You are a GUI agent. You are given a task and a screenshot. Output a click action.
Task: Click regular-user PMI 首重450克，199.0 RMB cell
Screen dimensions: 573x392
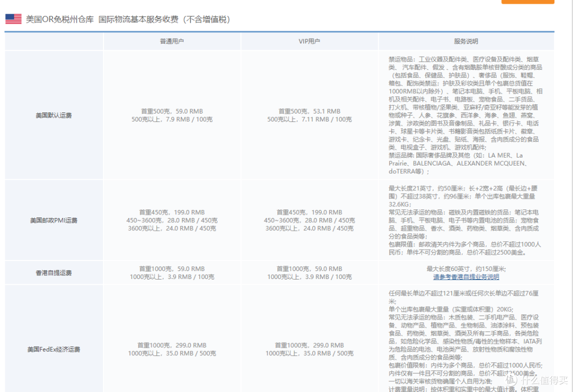click(x=172, y=212)
